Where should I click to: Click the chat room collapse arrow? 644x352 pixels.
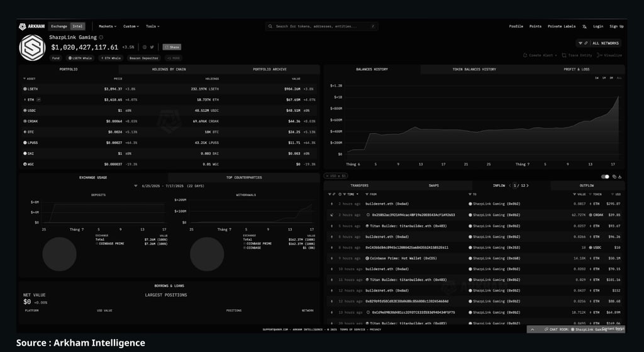click(532, 329)
